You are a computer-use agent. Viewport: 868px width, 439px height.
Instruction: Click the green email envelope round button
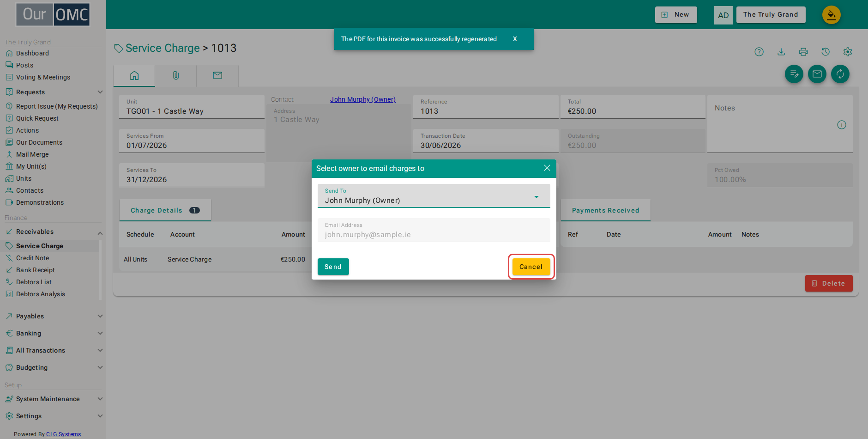pos(817,74)
